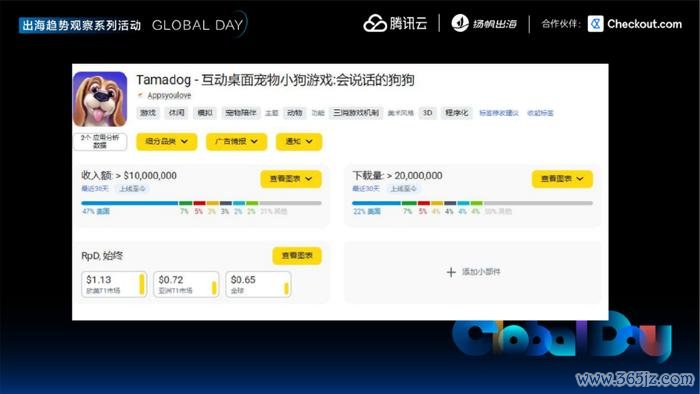Click the 收入额 > $10,000,000 value
The image size is (700, 394).
[129, 176]
